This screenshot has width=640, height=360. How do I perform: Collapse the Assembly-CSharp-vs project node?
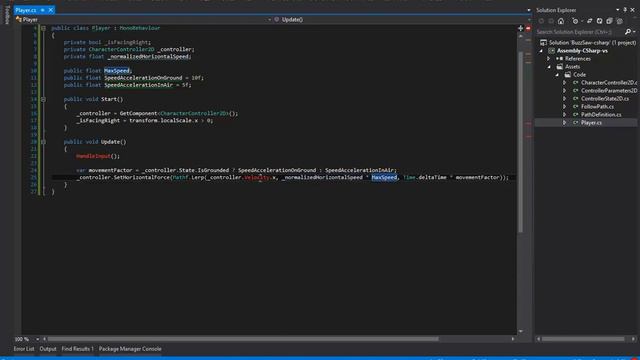pos(541,51)
